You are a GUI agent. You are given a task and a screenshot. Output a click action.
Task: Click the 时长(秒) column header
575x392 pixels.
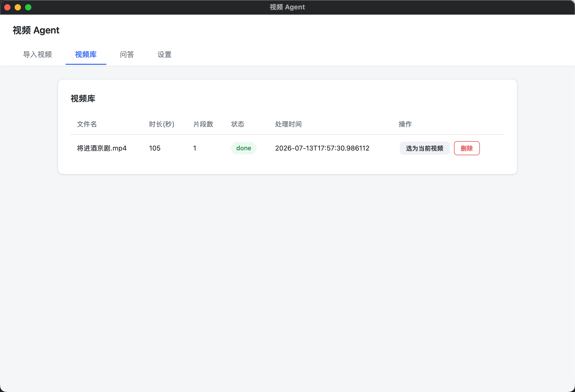[x=162, y=124]
